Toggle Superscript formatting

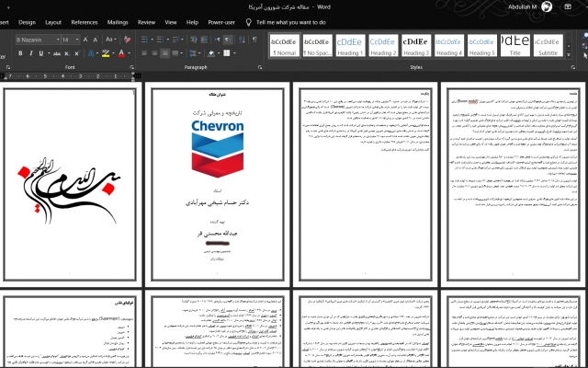point(77,53)
